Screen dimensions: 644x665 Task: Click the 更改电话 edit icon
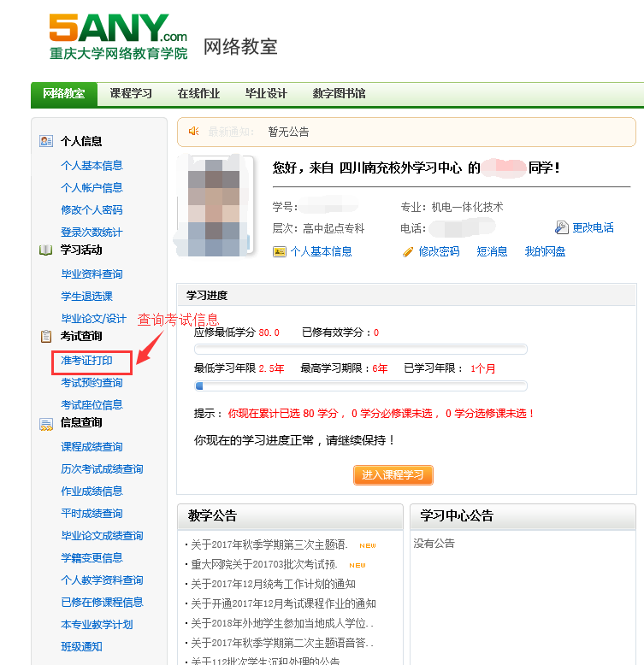coord(562,227)
